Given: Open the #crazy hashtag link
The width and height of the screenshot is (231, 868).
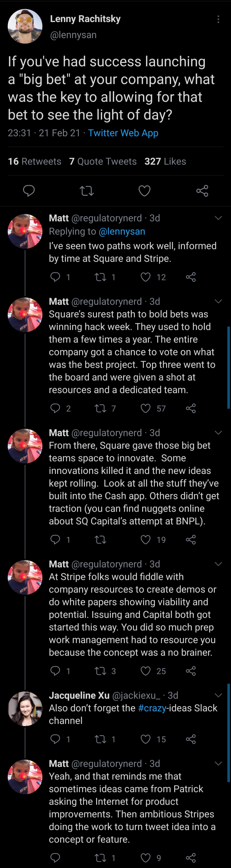Looking at the screenshot, I should 152,708.
